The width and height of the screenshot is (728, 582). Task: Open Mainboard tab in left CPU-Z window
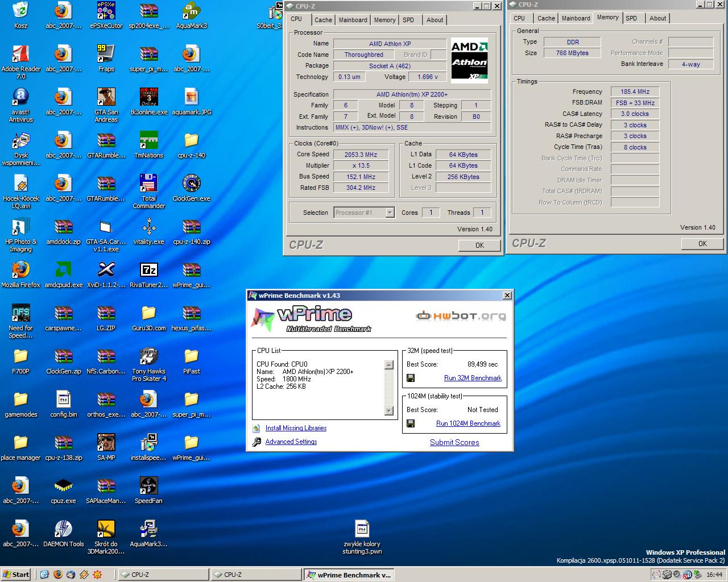(x=353, y=20)
